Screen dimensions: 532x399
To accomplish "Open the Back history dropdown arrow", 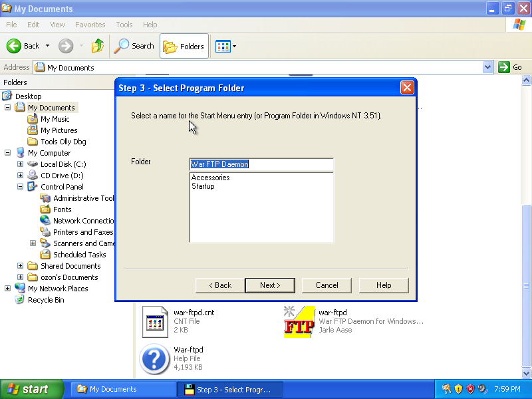I will 47,46.
